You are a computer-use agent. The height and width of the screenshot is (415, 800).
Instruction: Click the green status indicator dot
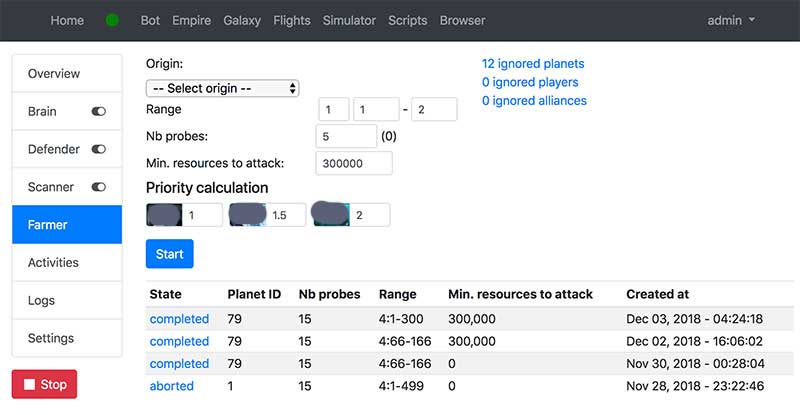pyautogui.click(x=112, y=21)
